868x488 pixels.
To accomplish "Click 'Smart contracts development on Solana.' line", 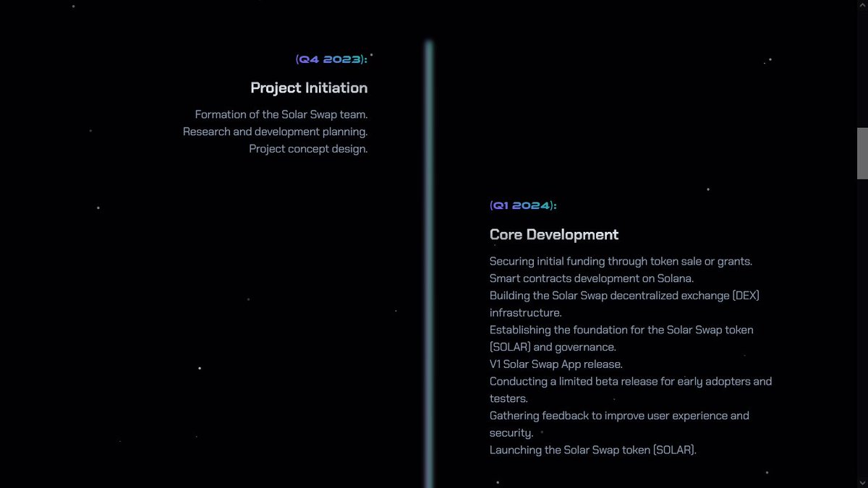I will pos(592,278).
